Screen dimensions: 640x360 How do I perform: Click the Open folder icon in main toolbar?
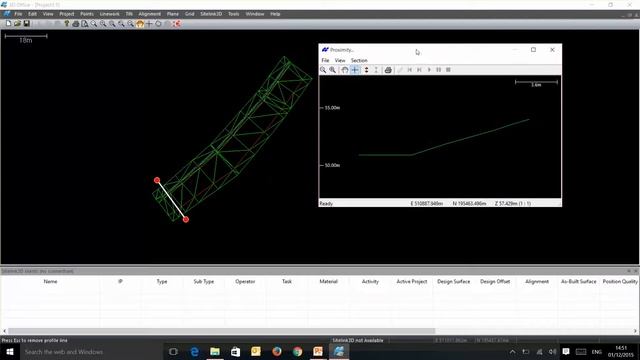point(17,24)
